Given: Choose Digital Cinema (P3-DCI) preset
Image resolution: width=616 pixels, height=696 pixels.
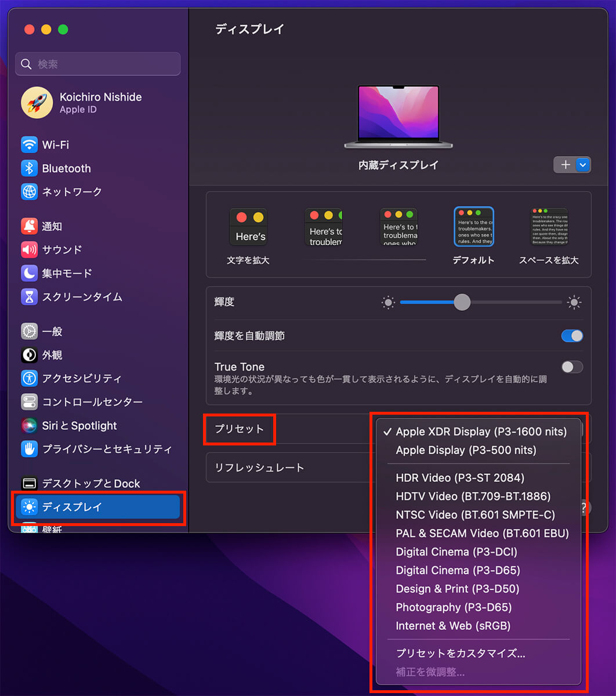Looking at the screenshot, I should pyautogui.click(x=479, y=552).
